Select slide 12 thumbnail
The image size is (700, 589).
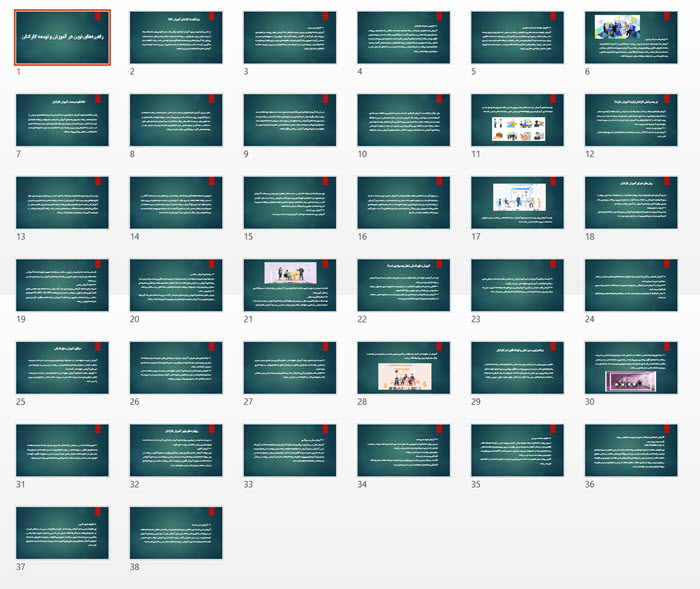pyautogui.click(x=631, y=120)
